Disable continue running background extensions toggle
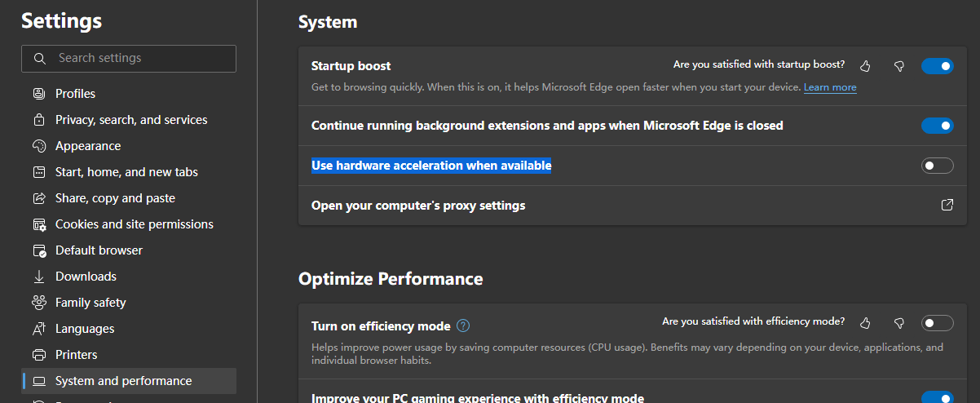 coord(937,126)
